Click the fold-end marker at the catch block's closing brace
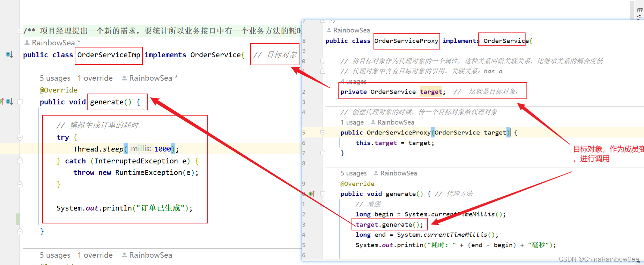This screenshot has height=265, width=644. pyautogui.click(x=20, y=184)
